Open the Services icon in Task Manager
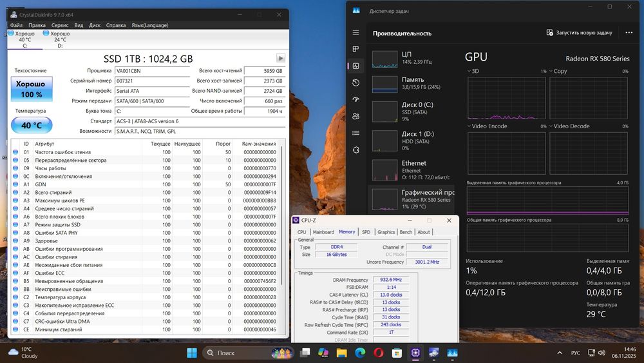The width and height of the screenshot is (644, 363). (x=355, y=150)
